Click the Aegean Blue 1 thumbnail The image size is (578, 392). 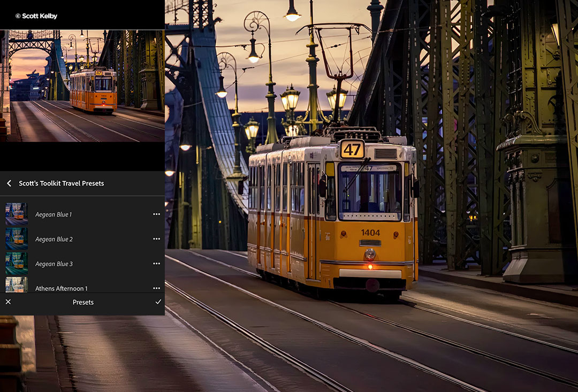point(17,214)
